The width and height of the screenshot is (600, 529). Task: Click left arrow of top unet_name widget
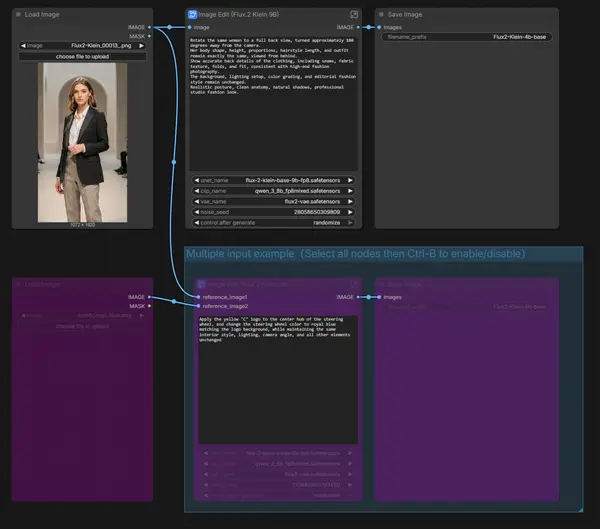point(197,180)
